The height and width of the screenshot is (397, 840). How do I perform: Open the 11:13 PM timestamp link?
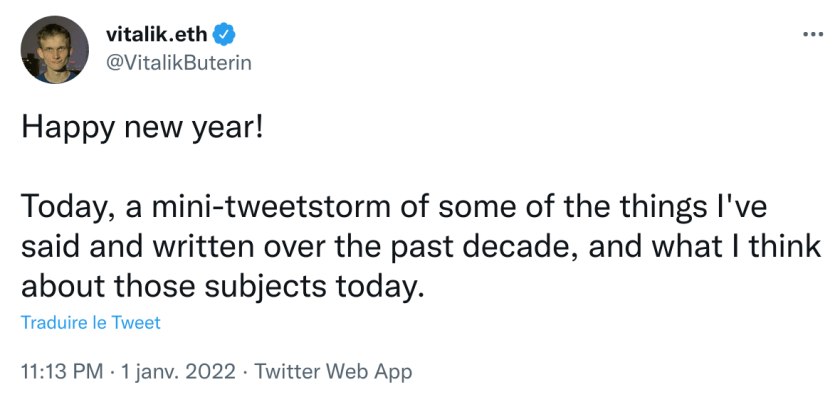(x=62, y=371)
